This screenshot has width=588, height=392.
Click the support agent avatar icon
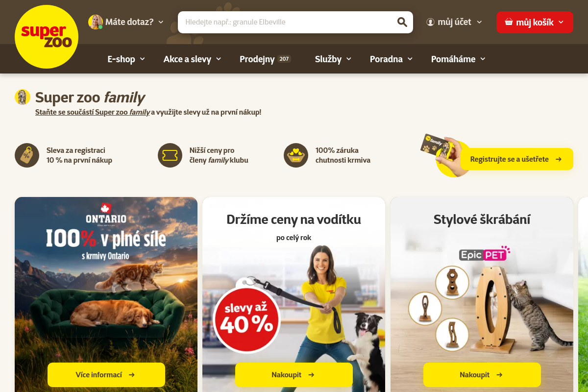coord(96,22)
